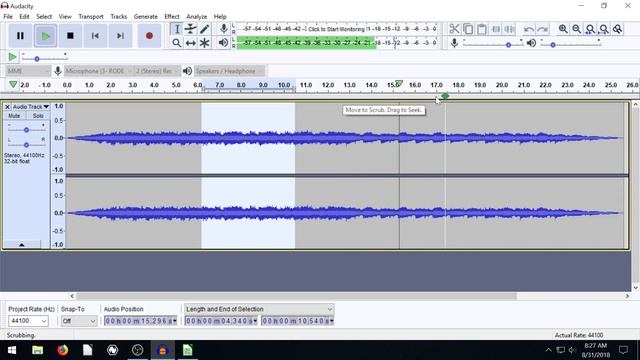Click the Silence audio icon
Image resolution: width=640 pixels, height=360 pixels.
510,29
